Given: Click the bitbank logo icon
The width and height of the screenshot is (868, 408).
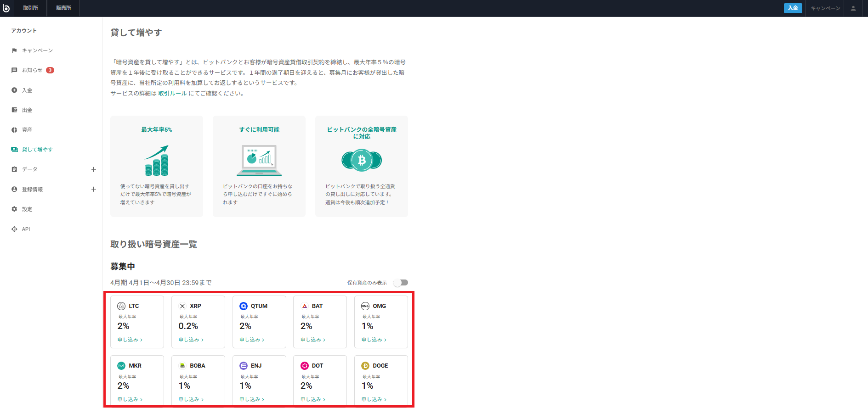Looking at the screenshot, I should pos(6,8).
